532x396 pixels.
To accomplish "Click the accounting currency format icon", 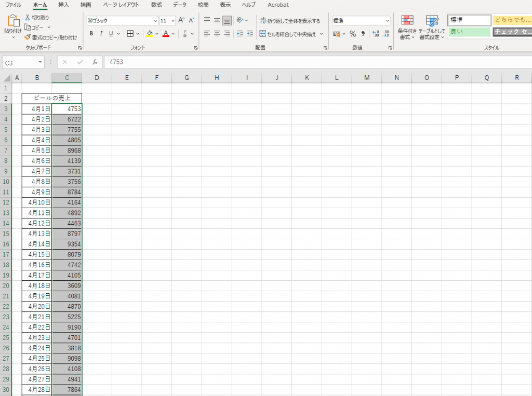I will point(337,34).
